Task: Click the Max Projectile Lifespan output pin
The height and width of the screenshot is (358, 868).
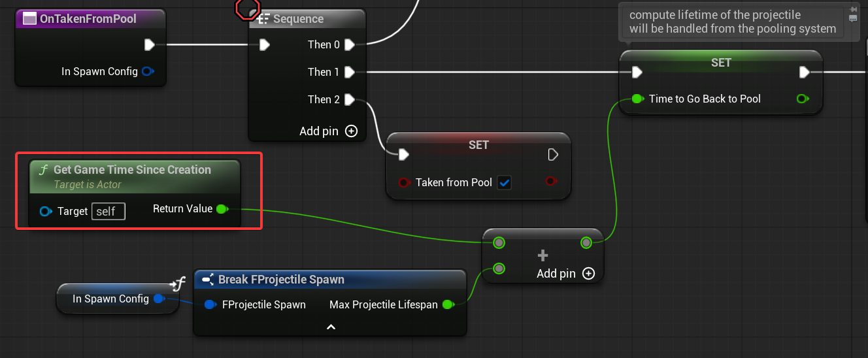Action: [448, 304]
